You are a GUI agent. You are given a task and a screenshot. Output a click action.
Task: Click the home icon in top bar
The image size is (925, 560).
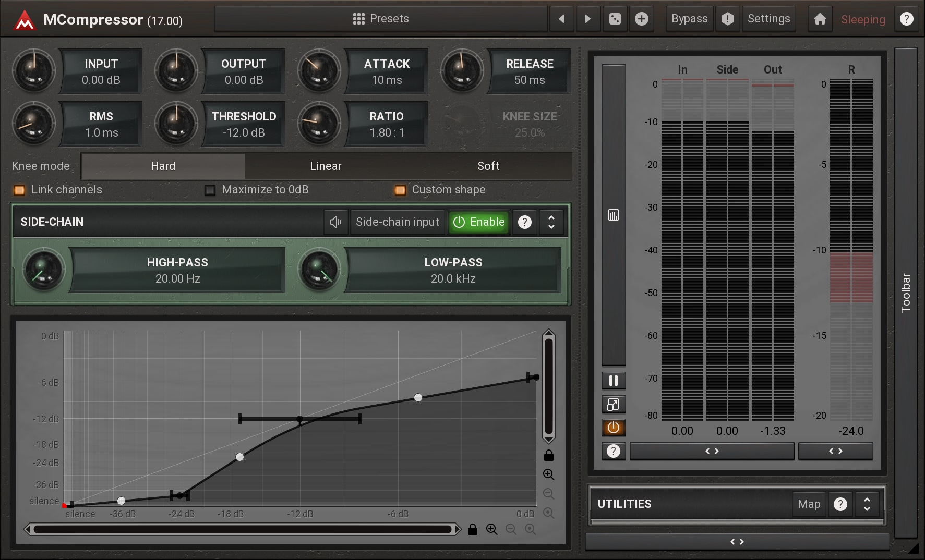point(820,19)
